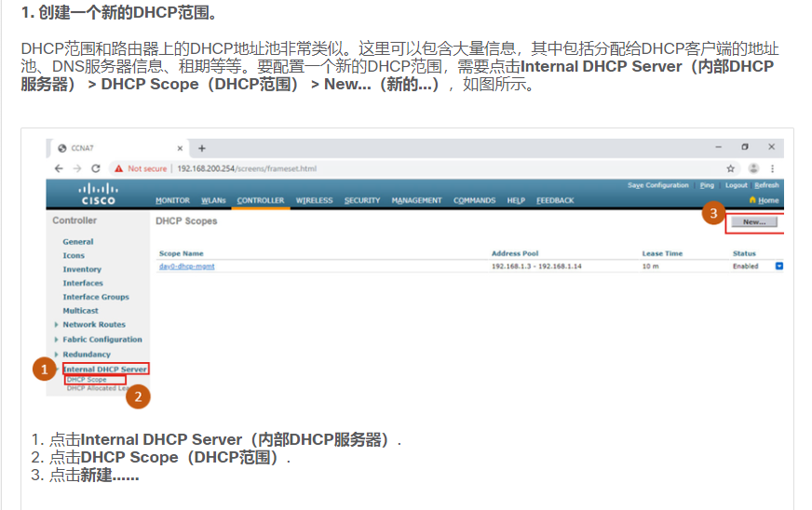This screenshot has width=812, height=510.
Task: Open the SECURITY menu tab
Action: (362, 200)
